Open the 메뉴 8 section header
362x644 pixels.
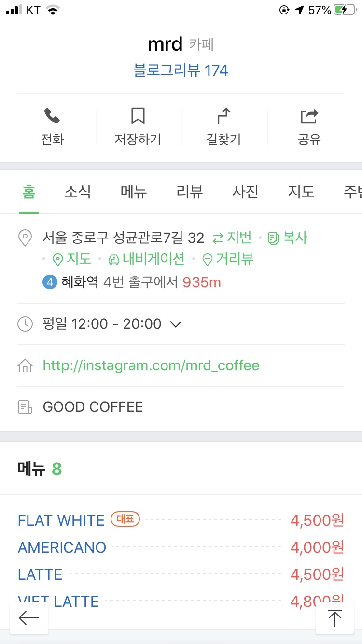pyautogui.click(x=40, y=469)
